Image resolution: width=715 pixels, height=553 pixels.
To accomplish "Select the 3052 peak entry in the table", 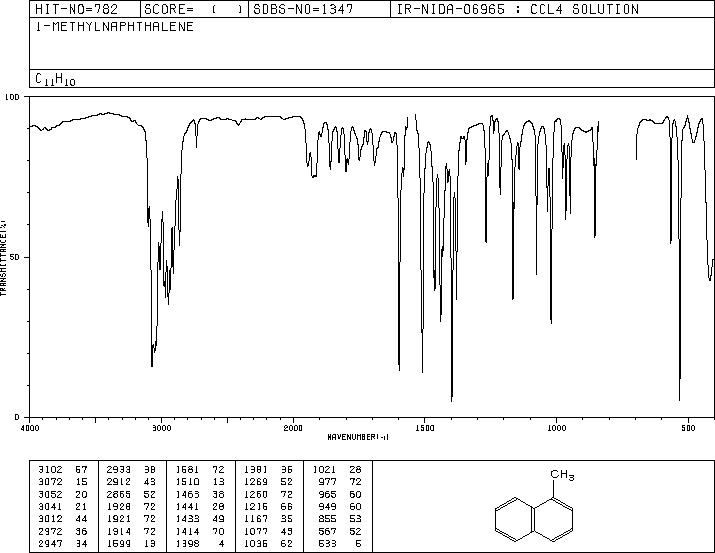I will tap(62, 495).
